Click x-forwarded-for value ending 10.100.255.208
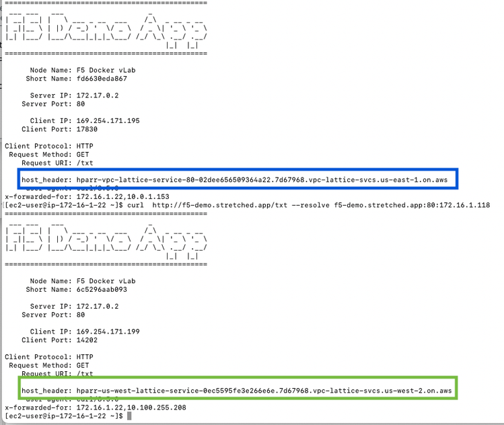Viewport: 504px width, 425px height. point(131,408)
